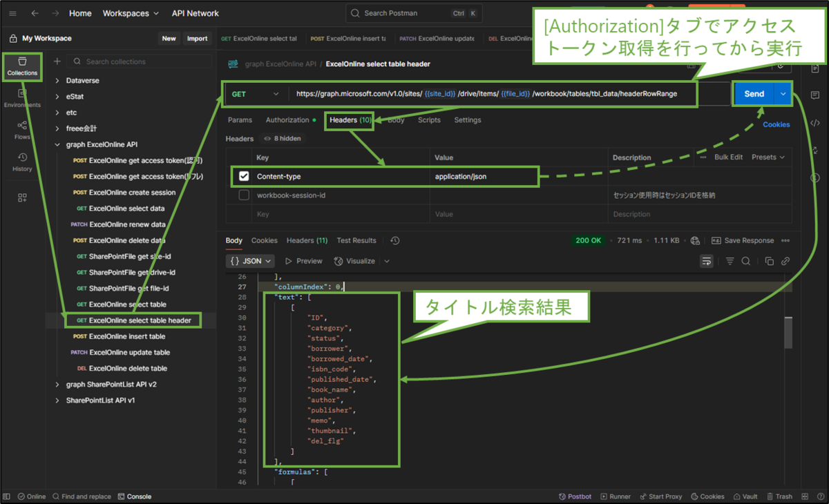Show the 8 hidden headers
This screenshot has width=829, height=504.
point(282,139)
